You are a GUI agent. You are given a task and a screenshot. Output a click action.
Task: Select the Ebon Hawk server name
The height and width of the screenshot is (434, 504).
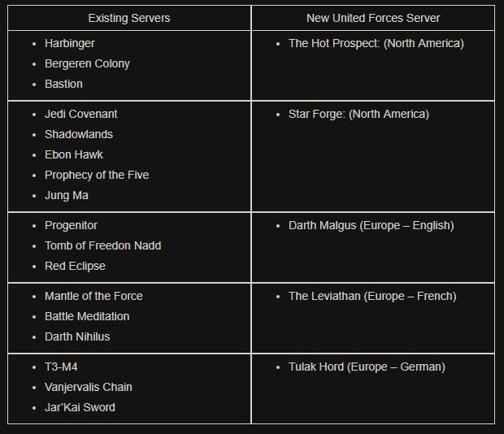click(73, 154)
